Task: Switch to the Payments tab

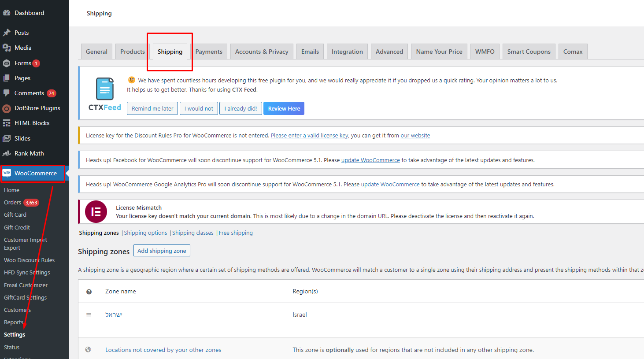Action: [209, 52]
